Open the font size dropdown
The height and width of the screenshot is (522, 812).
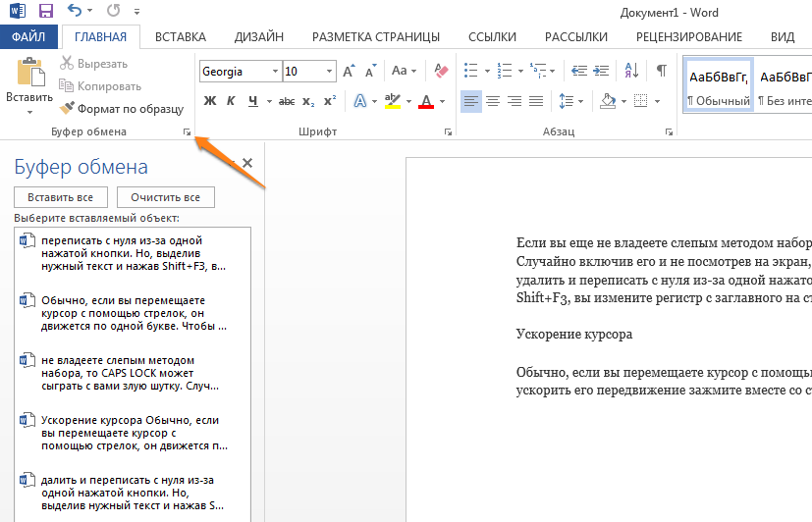329,72
